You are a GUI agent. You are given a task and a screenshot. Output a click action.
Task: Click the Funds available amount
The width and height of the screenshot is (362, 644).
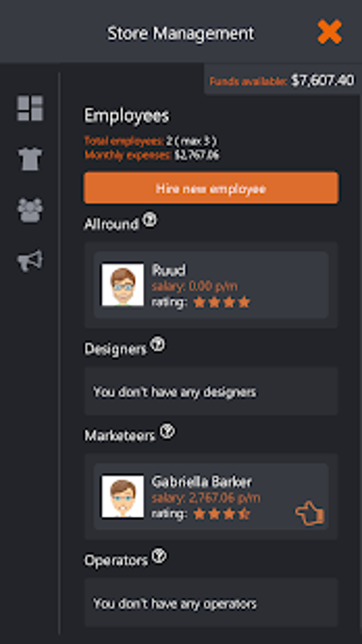click(x=322, y=80)
